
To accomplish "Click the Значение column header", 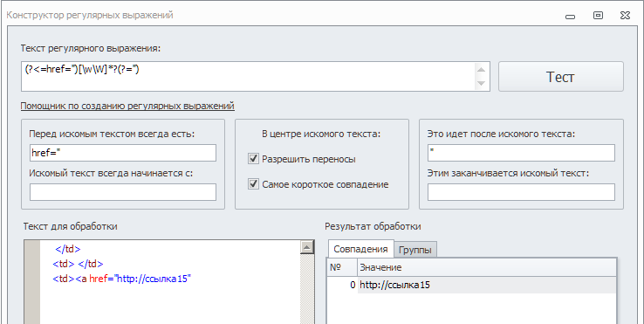I will [x=487, y=267].
